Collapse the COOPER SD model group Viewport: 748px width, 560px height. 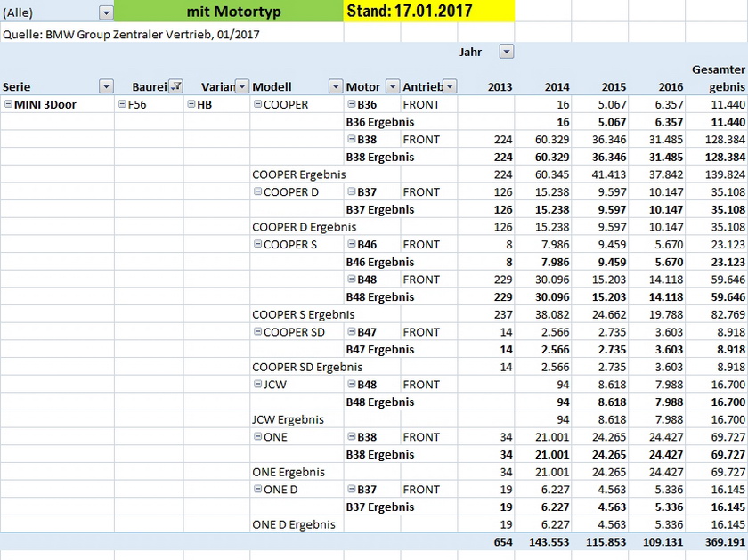coord(257,331)
